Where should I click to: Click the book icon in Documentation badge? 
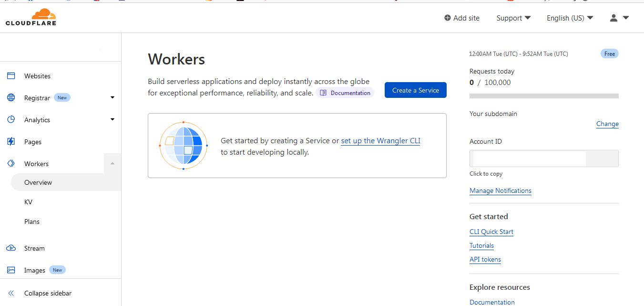323,93
